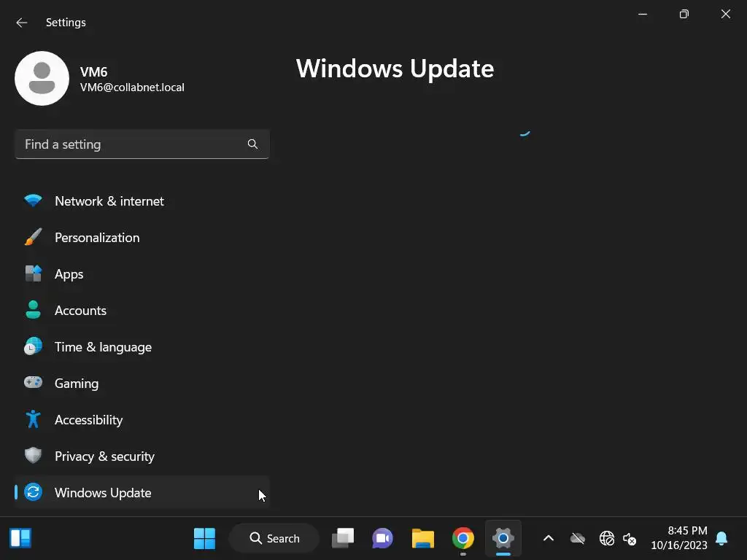The height and width of the screenshot is (560, 747).
Task: Go to the Apps category
Action: pyautogui.click(x=142, y=274)
